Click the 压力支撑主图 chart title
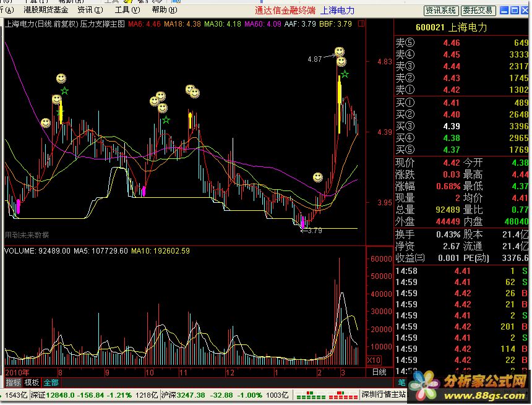The image size is (532, 405). 103,24
